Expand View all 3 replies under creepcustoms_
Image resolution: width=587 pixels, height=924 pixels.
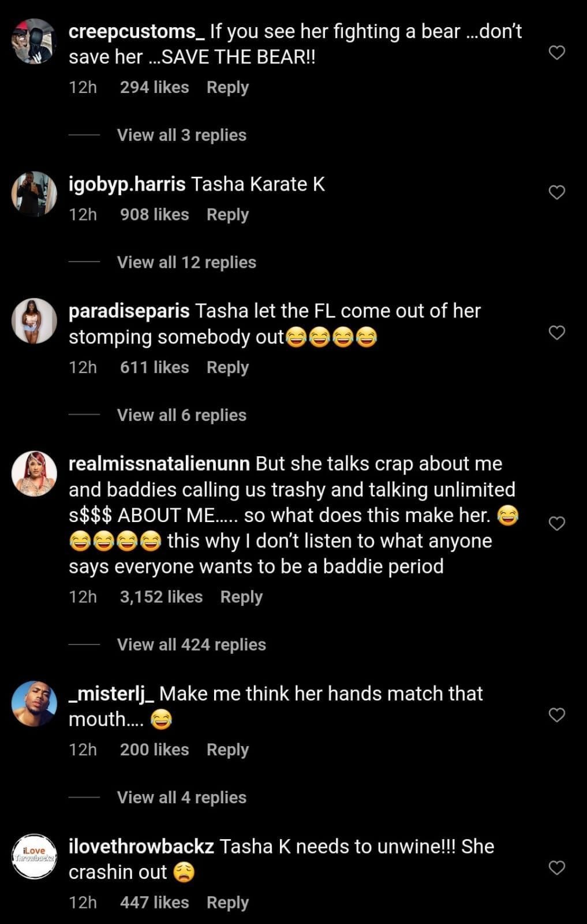pos(181,135)
